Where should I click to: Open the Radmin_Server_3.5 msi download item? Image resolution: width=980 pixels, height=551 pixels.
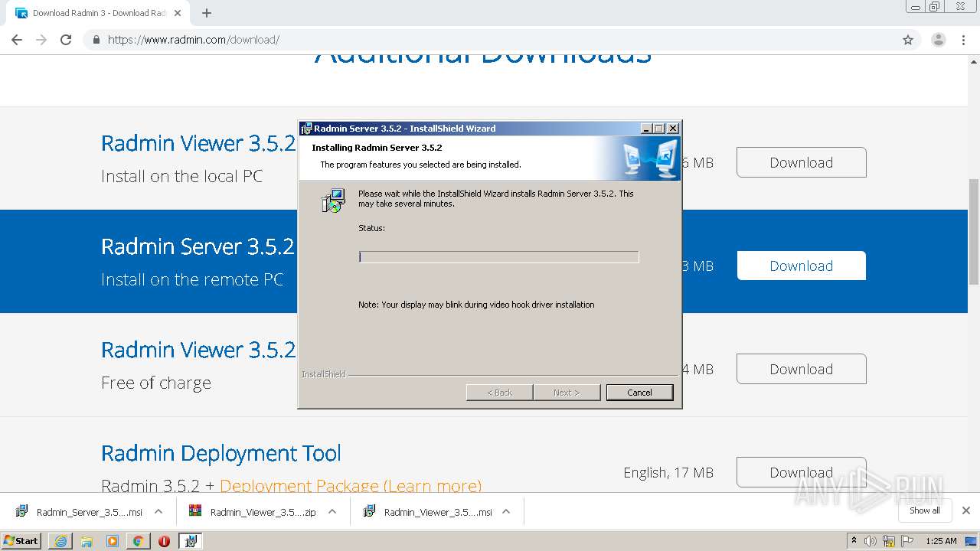(80, 512)
